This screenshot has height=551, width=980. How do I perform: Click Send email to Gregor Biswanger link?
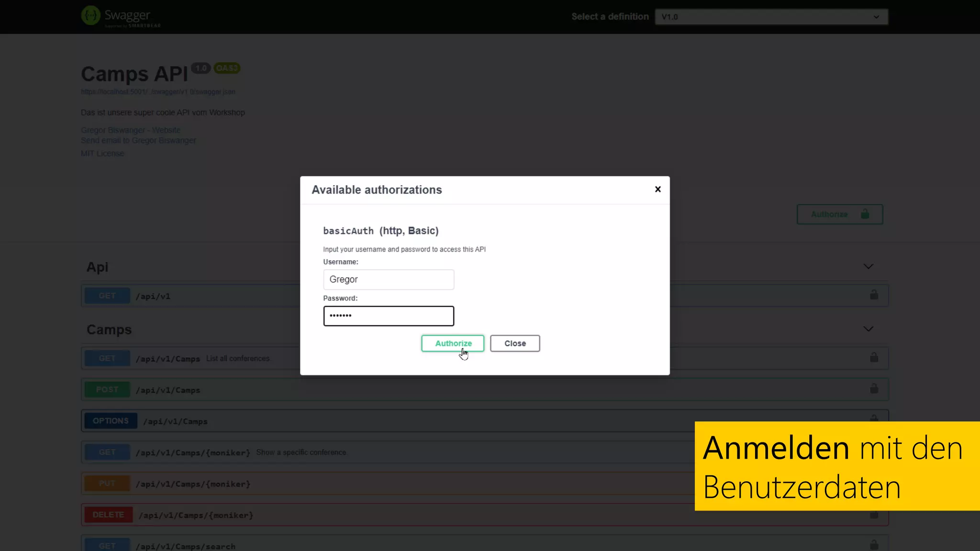(138, 140)
